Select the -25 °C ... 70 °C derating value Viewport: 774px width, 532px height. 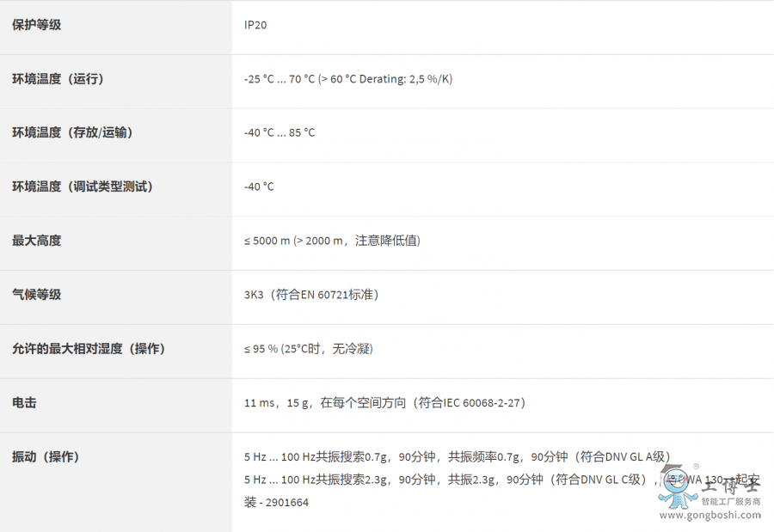pyautogui.click(x=347, y=79)
